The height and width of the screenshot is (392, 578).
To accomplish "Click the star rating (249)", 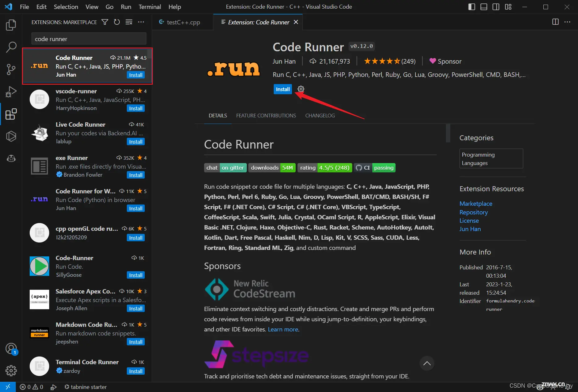I will pyautogui.click(x=390, y=61).
